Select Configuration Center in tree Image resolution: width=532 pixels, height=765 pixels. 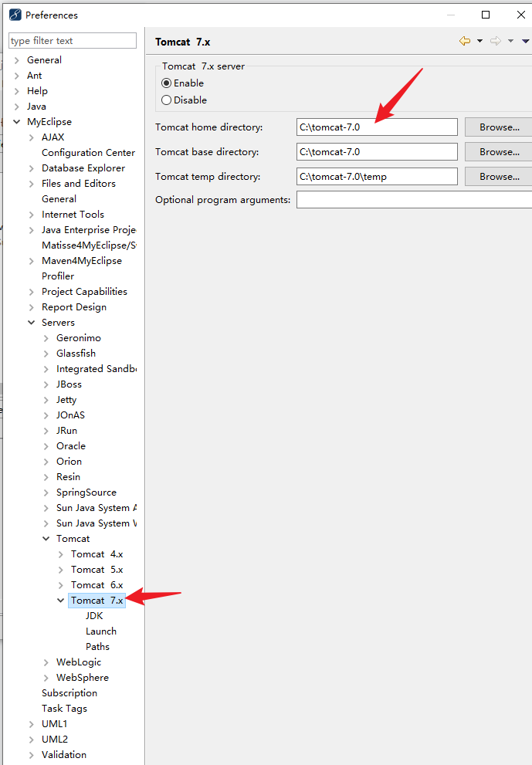(88, 153)
